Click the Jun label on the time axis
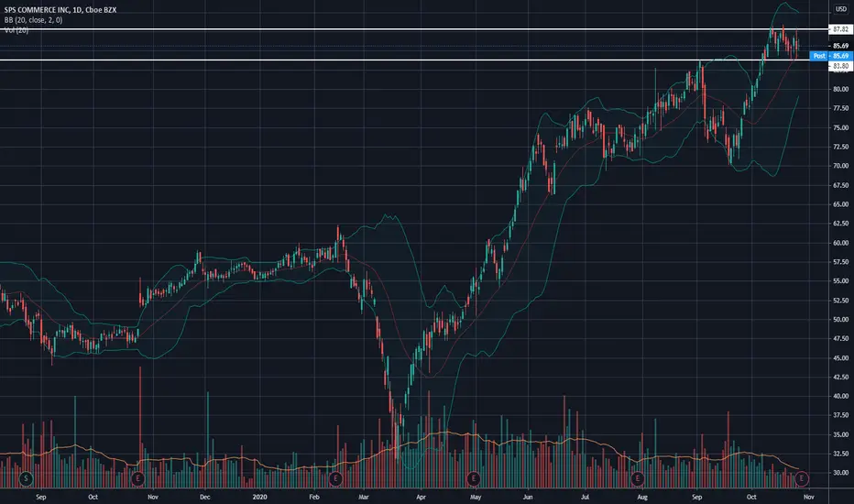 [528, 497]
